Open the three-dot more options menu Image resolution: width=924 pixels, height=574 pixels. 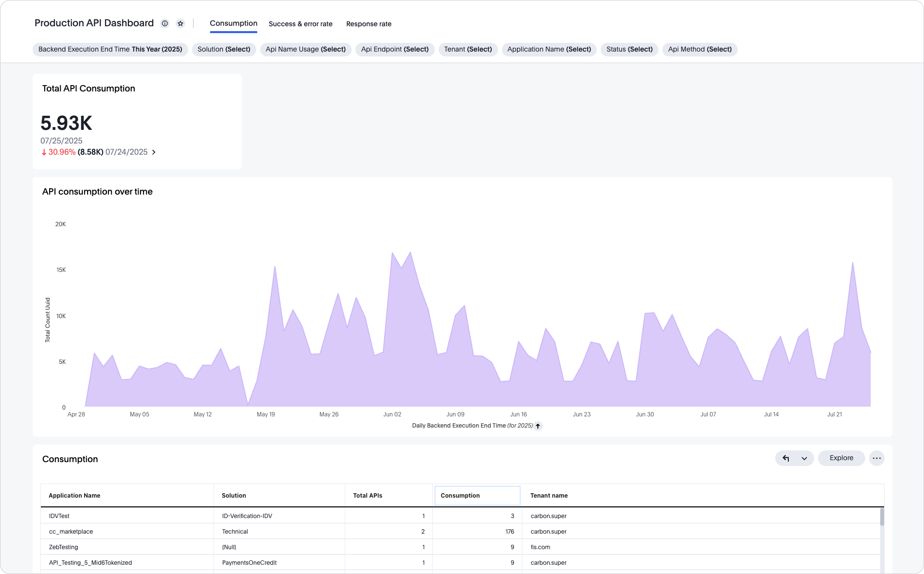[876, 458]
